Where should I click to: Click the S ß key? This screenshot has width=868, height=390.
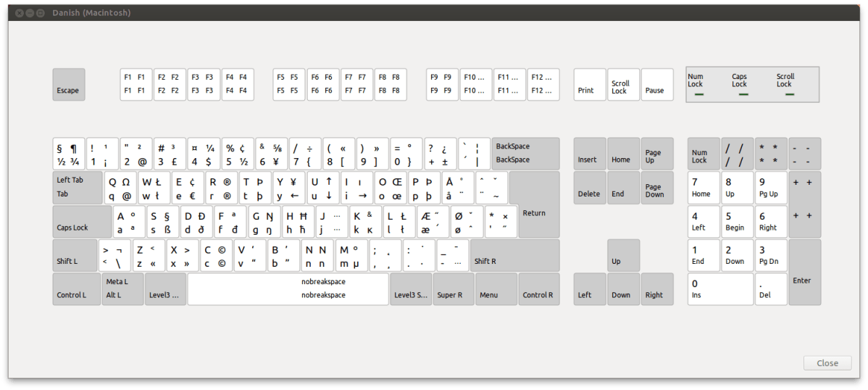point(162,222)
